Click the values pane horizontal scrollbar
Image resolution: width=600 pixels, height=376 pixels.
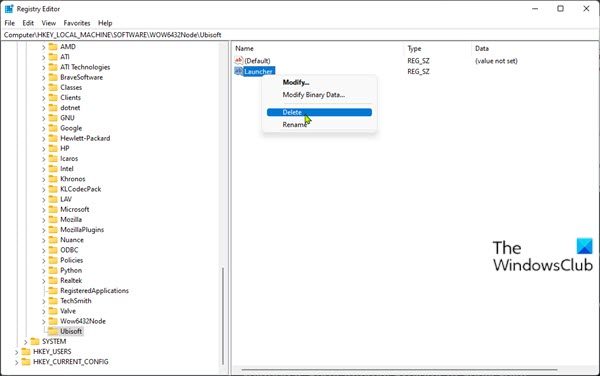[x=399, y=370]
